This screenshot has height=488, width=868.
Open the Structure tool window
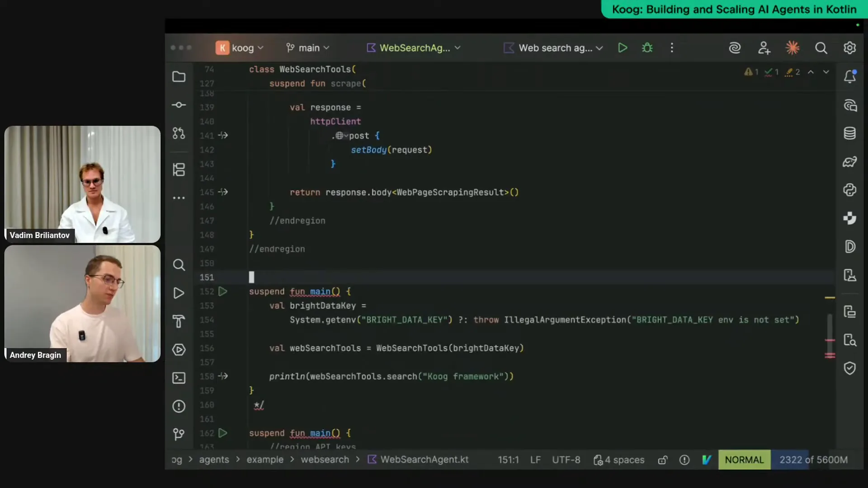[179, 170]
